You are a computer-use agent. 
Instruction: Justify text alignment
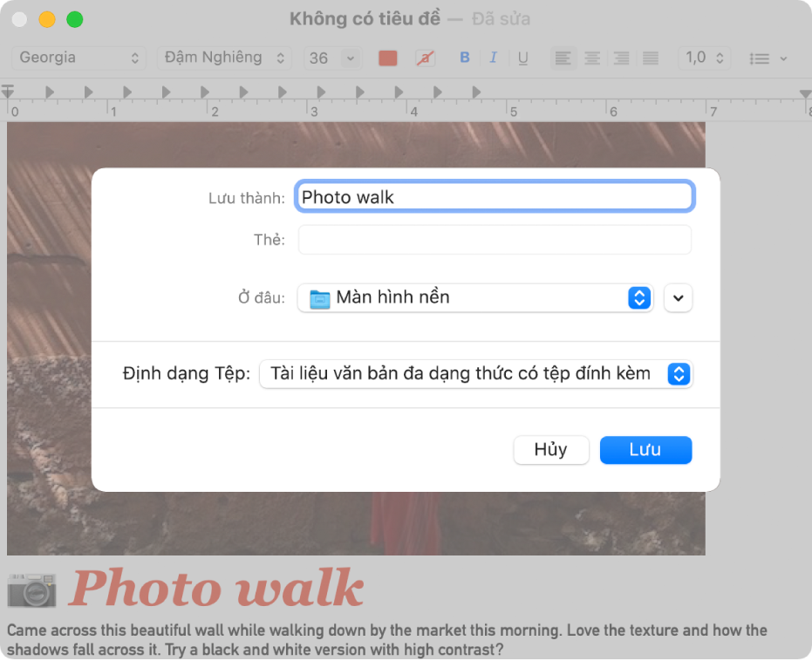(x=651, y=58)
